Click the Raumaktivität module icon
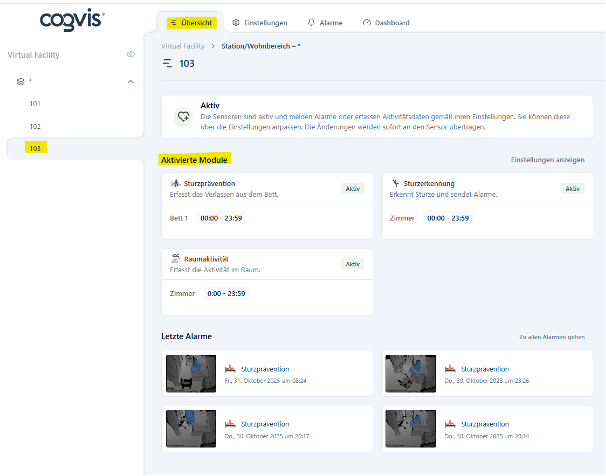Screen dimensions: 606x476 (x=176, y=259)
